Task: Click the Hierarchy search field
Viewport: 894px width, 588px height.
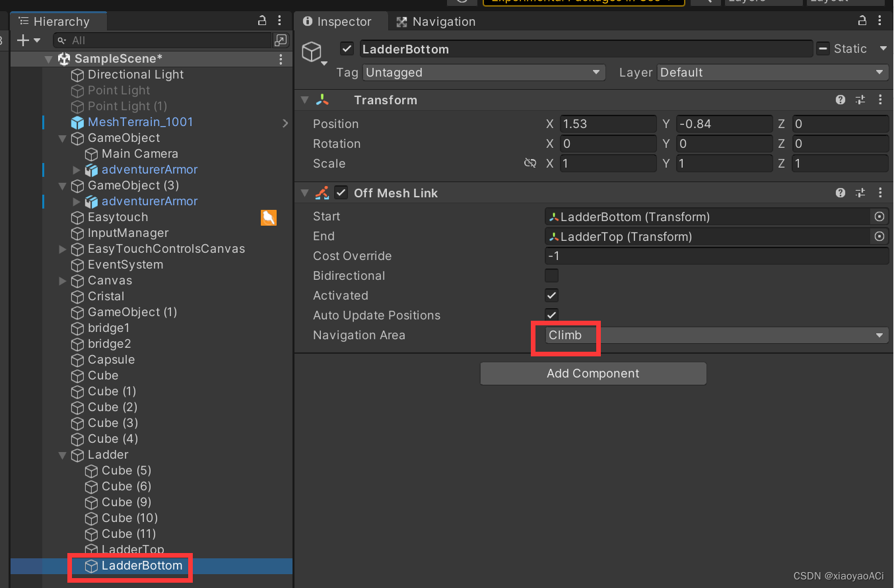Action: pyautogui.click(x=162, y=40)
